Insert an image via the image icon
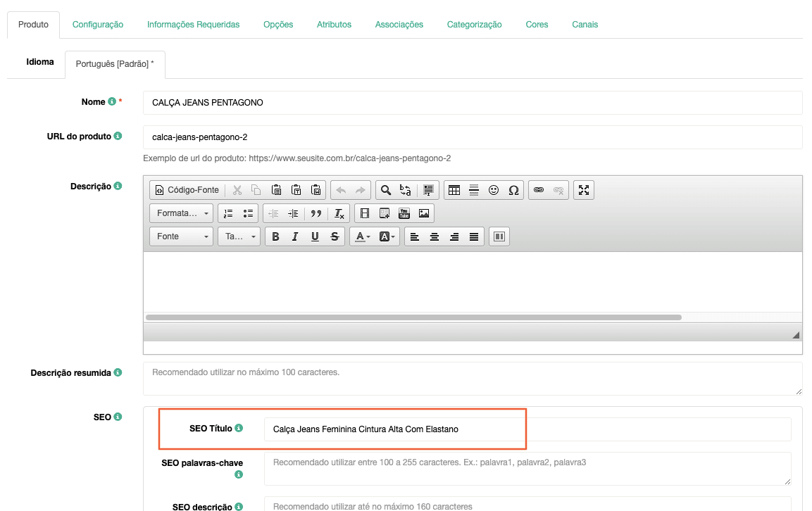812x511 pixels. [424, 213]
